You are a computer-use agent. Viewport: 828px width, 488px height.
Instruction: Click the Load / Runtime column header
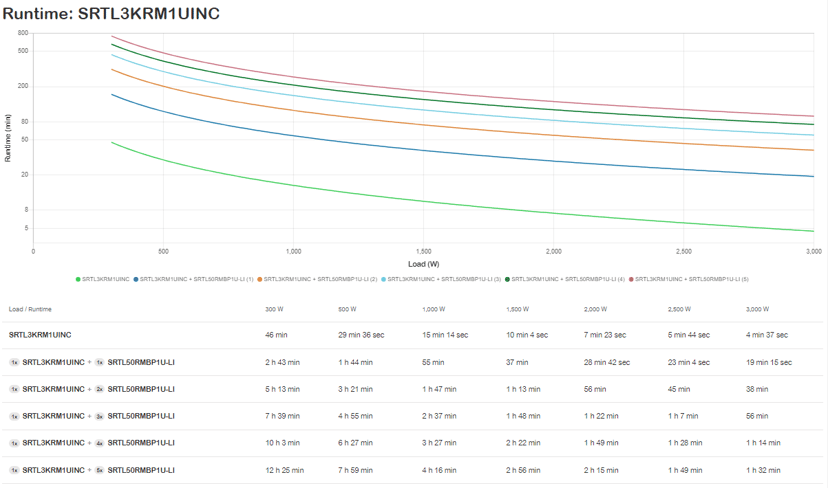pos(30,309)
